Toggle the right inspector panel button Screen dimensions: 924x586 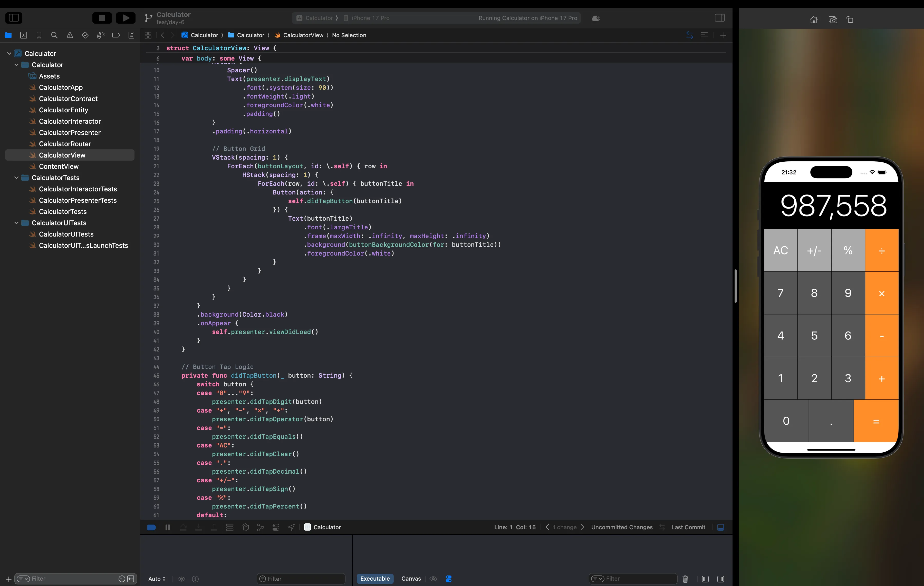point(719,18)
